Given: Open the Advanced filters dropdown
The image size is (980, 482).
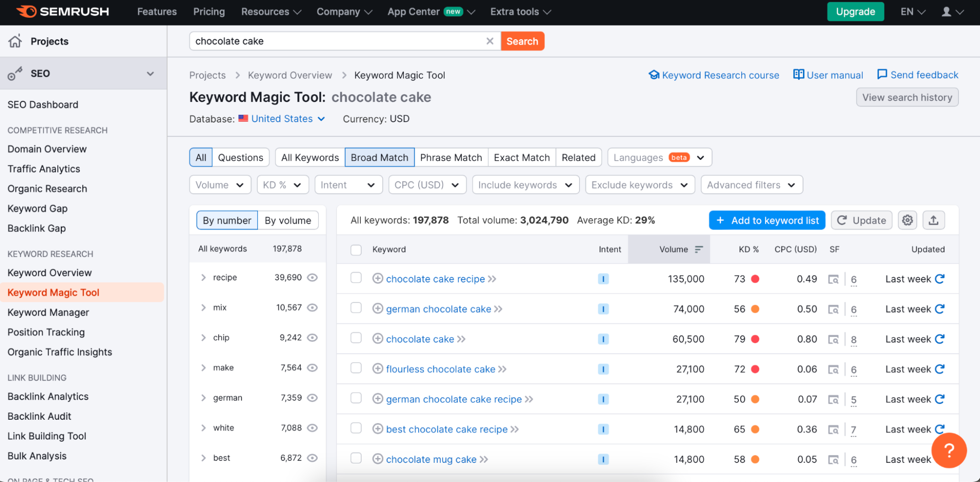Looking at the screenshot, I should pos(751,185).
